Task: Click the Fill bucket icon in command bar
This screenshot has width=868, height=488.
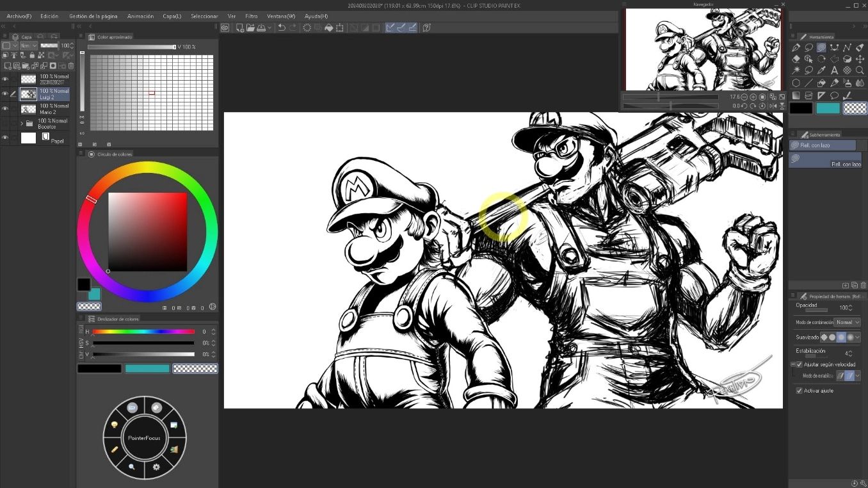Action: click(328, 28)
